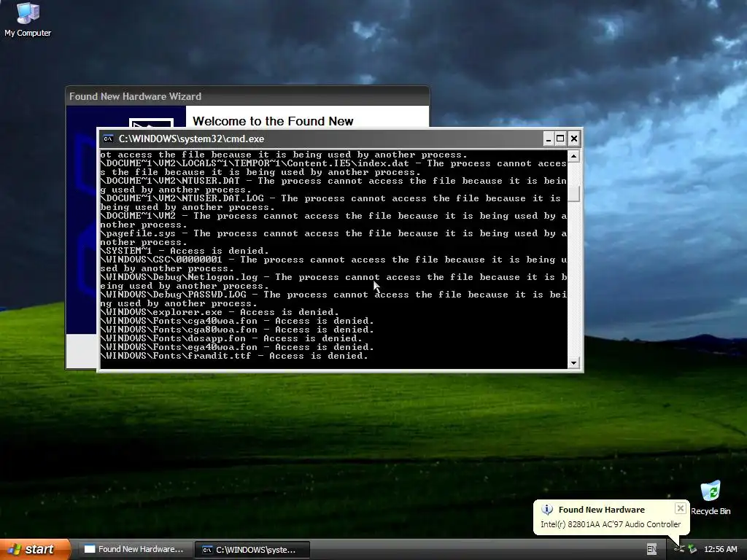Close the Found New Hardware balloon

point(681,508)
